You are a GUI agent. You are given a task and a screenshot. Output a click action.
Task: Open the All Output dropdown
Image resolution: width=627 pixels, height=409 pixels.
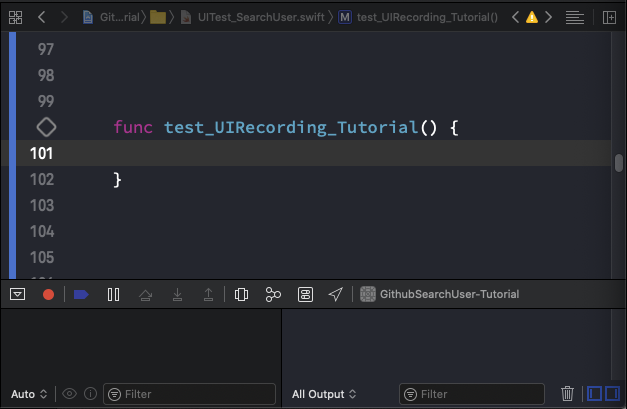pos(324,394)
